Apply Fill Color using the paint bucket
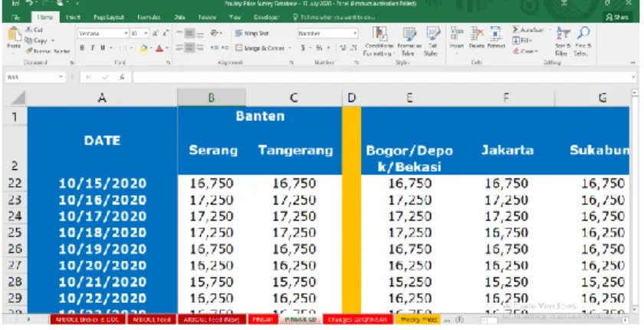 [x=143, y=48]
